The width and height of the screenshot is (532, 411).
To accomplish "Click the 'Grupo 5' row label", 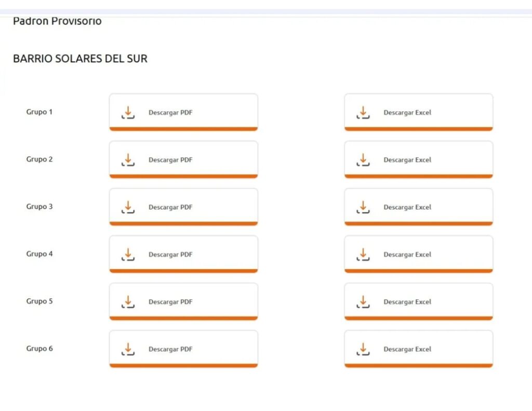I will (x=39, y=301).
